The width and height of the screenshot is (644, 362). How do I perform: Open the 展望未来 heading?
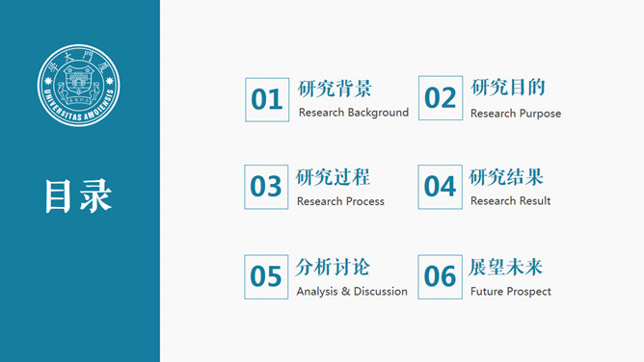tap(506, 267)
